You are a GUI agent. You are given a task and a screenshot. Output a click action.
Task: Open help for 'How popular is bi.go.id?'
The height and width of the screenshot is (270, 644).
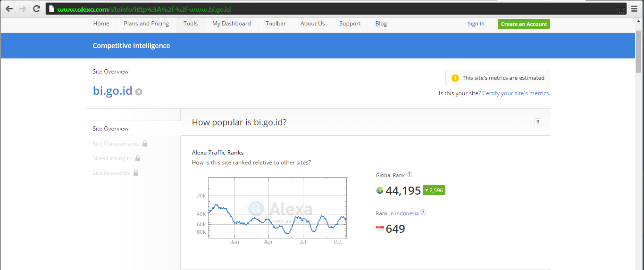click(x=538, y=123)
